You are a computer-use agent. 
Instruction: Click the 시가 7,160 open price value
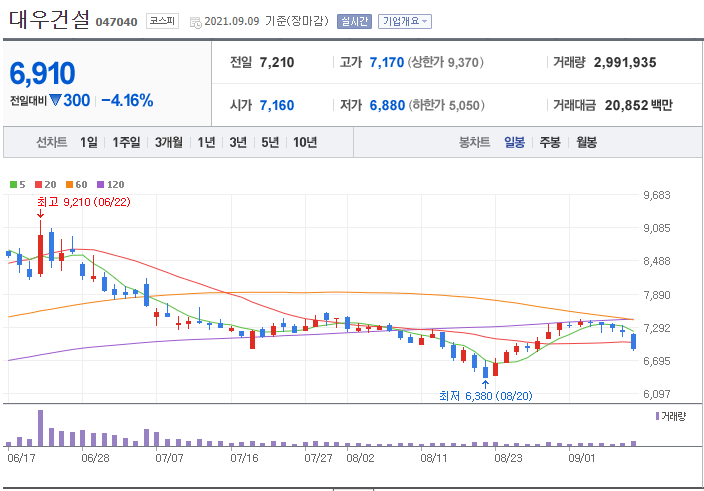(x=277, y=105)
